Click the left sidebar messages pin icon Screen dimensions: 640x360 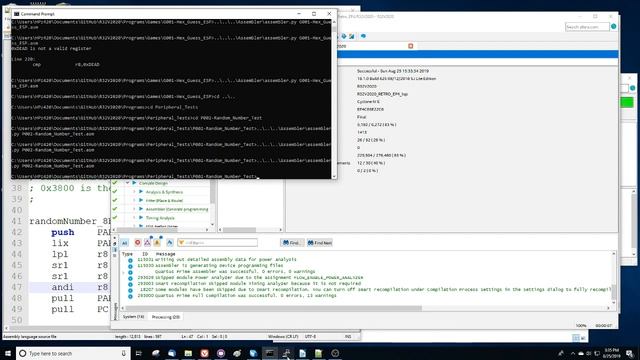[x=115, y=243]
